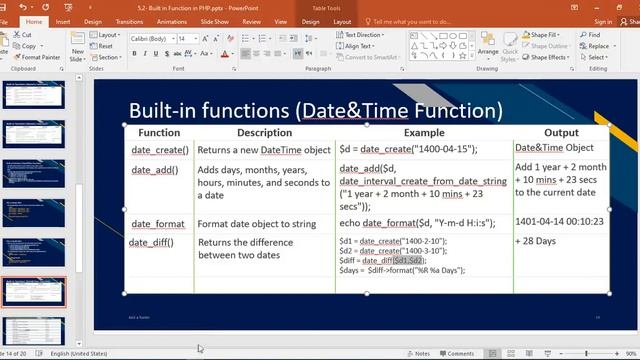Viewport: 640px width, 360px height.
Task: Open the Review ribbon tab
Action: (x=251, y=22)
